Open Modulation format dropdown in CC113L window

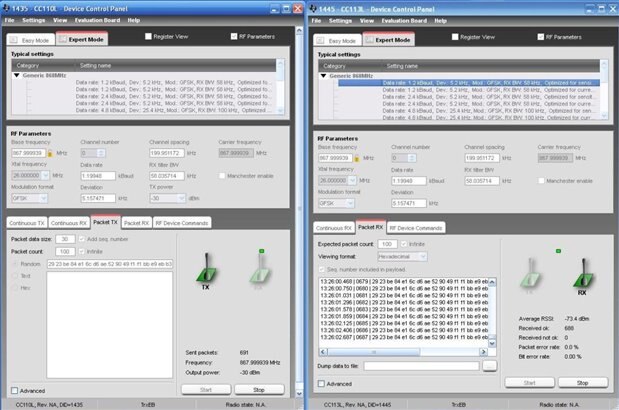tap(336, 203)
